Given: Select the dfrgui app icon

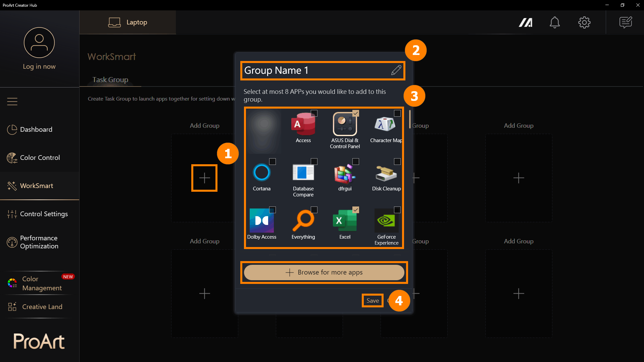Looking at the screenshot, I should coord(345,173).
